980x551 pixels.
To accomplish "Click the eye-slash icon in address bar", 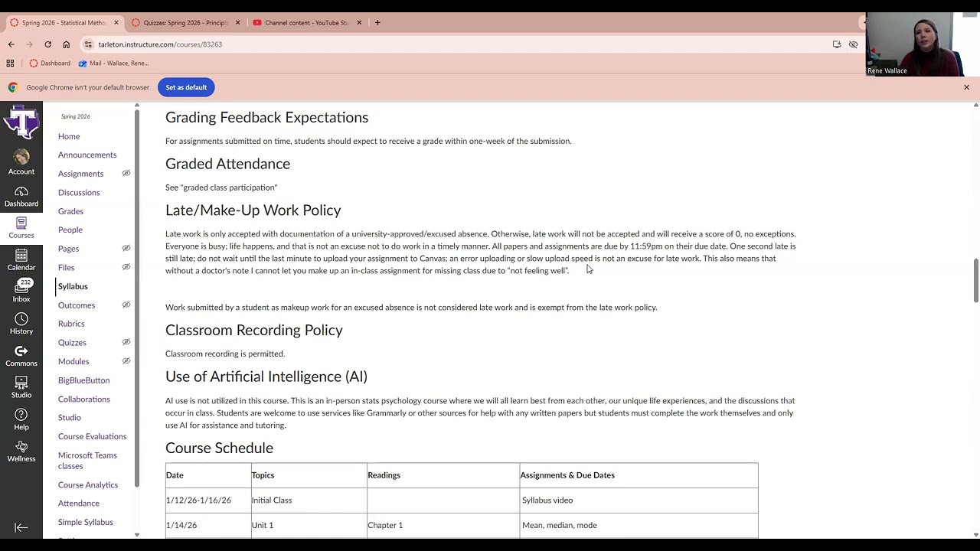I will [x=853, y=44].
